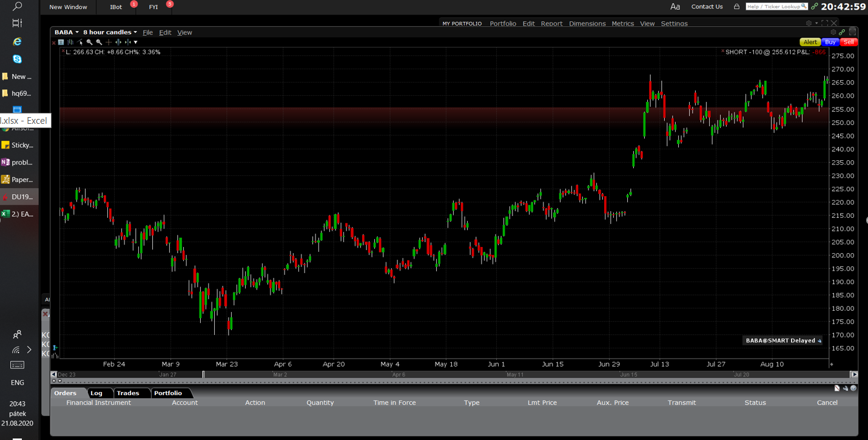Click the top bar green connection link icon

[x=815, y=7]
